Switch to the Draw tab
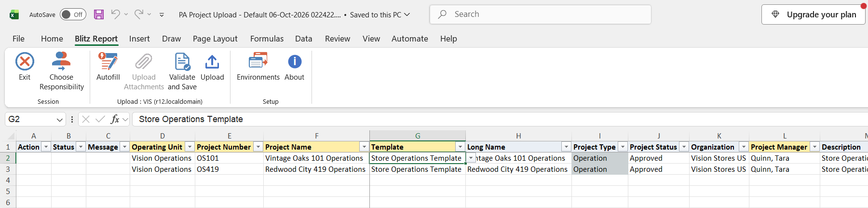868x208 pixels. [x=171, y=39]
